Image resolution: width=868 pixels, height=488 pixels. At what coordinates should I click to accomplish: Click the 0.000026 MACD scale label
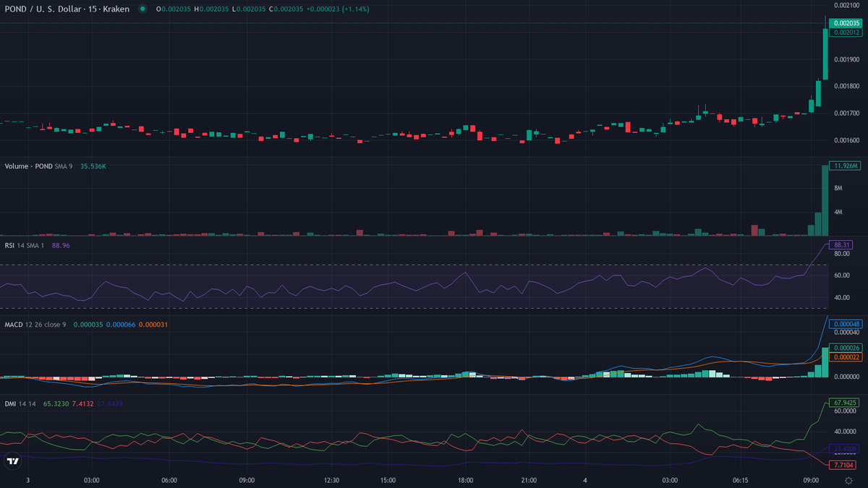(x=847, y=348)
